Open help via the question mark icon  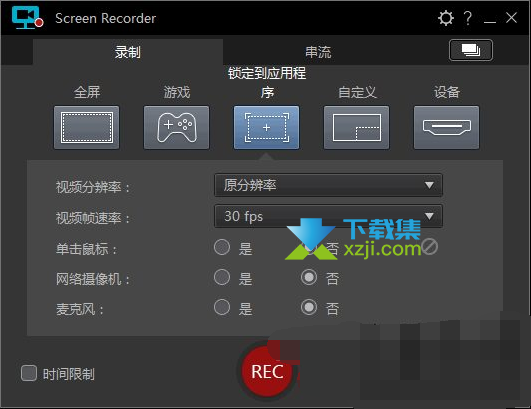(468, 18)
